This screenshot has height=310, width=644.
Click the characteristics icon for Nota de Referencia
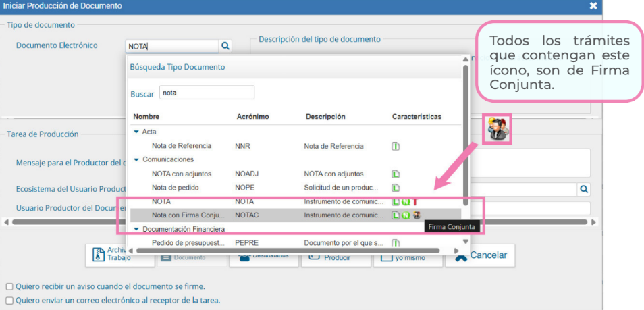[396, 146]
